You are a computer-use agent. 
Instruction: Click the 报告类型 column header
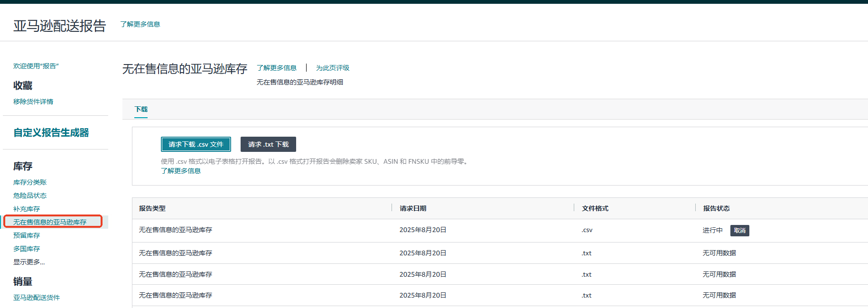[152, 208]
